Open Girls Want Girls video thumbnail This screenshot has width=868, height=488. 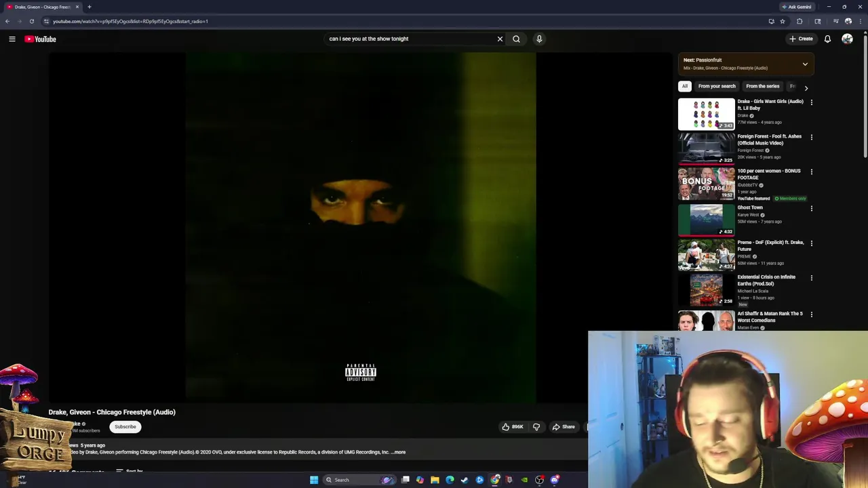(706, 113)
